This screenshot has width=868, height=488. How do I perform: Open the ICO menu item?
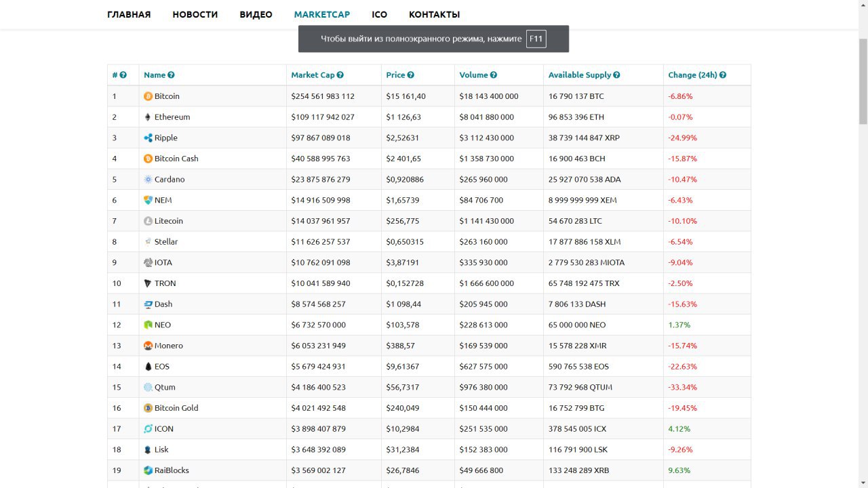(380, 14)
